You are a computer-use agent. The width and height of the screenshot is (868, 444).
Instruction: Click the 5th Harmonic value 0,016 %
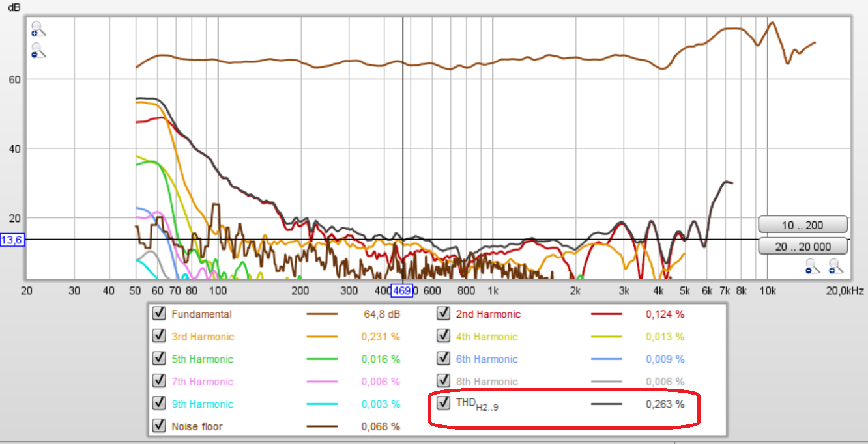pos(381,359)
